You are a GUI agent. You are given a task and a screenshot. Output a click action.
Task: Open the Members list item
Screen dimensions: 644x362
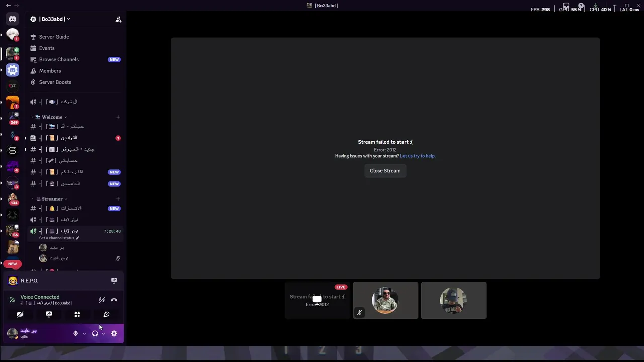75,71
